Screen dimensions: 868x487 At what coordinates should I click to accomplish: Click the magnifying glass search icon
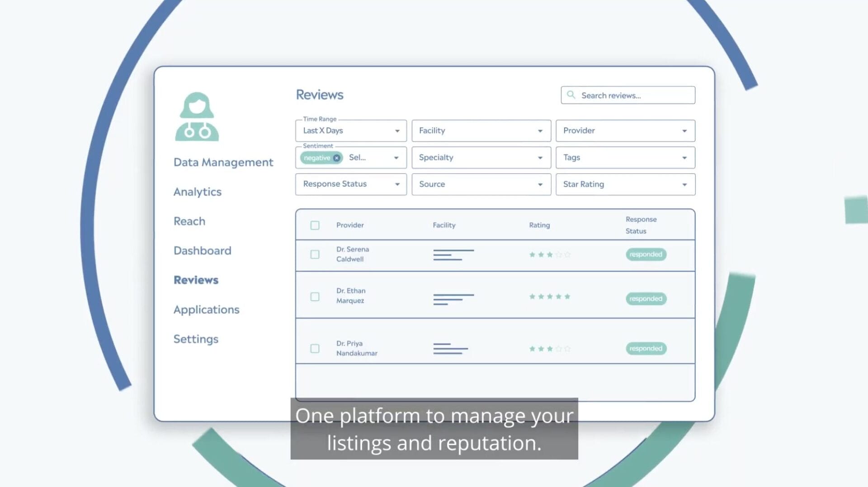[x=571, y=95]
